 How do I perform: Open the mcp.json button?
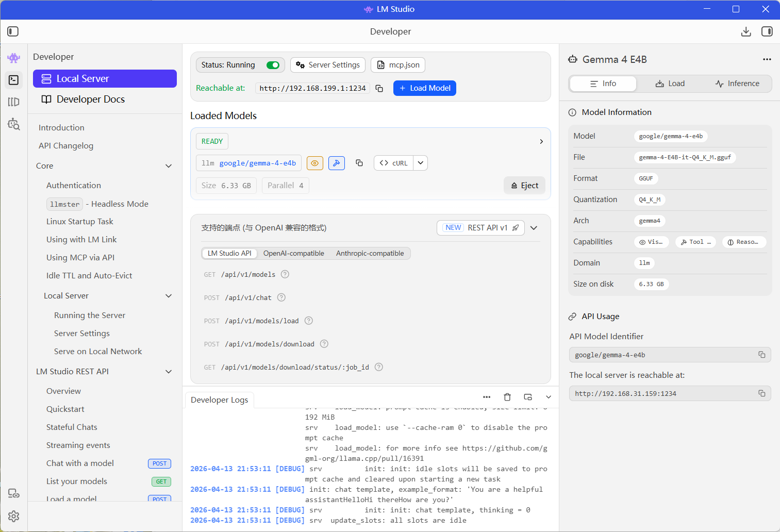(x=398, y=65)
